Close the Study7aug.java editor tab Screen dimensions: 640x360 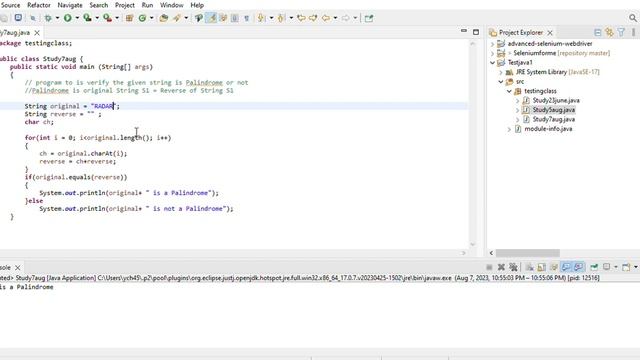[37, 32]
